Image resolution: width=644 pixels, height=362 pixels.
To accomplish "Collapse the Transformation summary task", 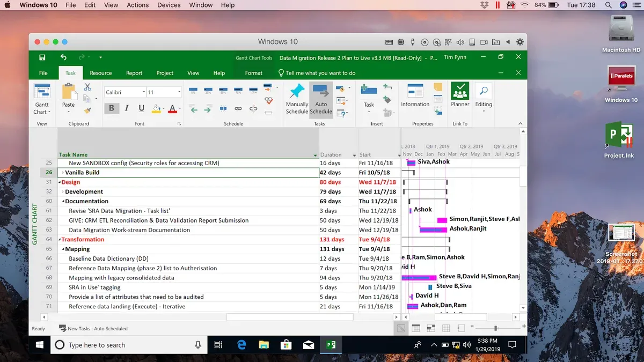I will tap(60, 240).
